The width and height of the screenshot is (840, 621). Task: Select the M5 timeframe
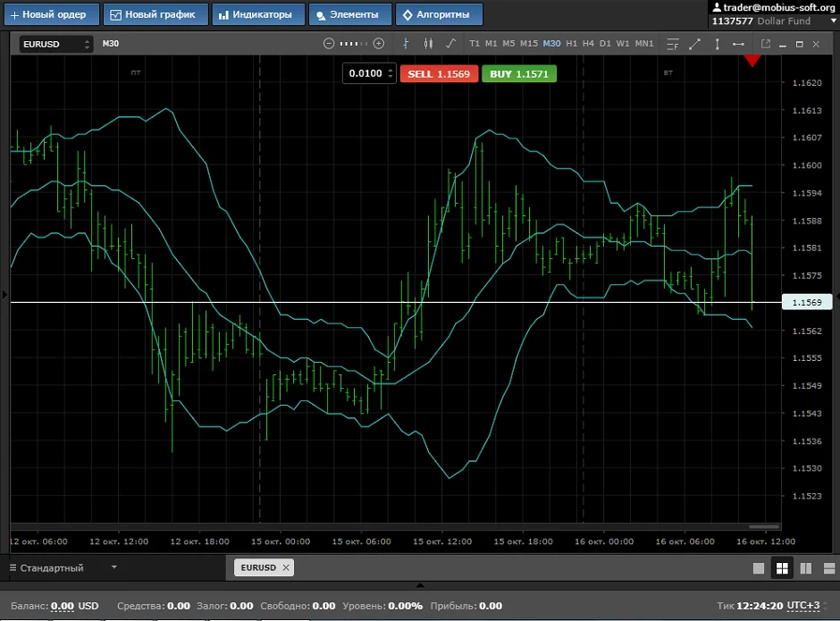click(x=508, y=44)
